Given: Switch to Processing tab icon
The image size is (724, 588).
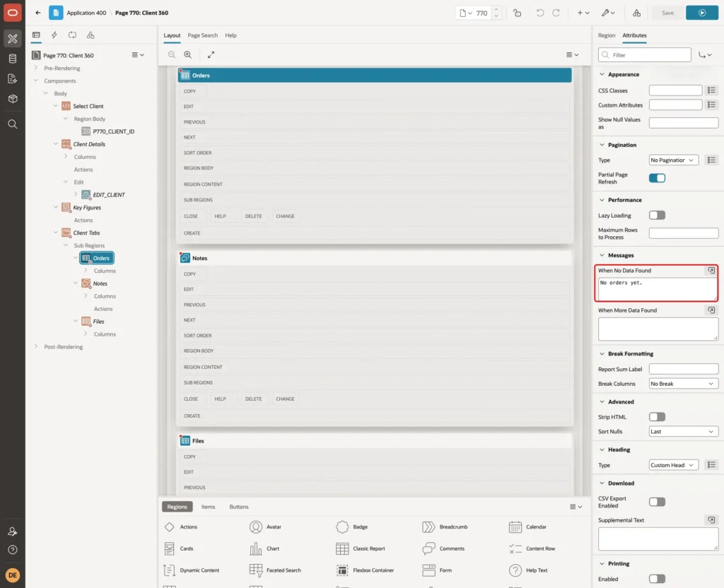Looking at the screenshot, I should 73,35.
